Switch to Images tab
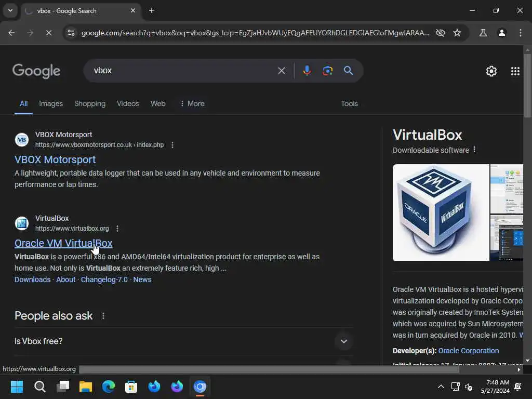 [51, 103]
